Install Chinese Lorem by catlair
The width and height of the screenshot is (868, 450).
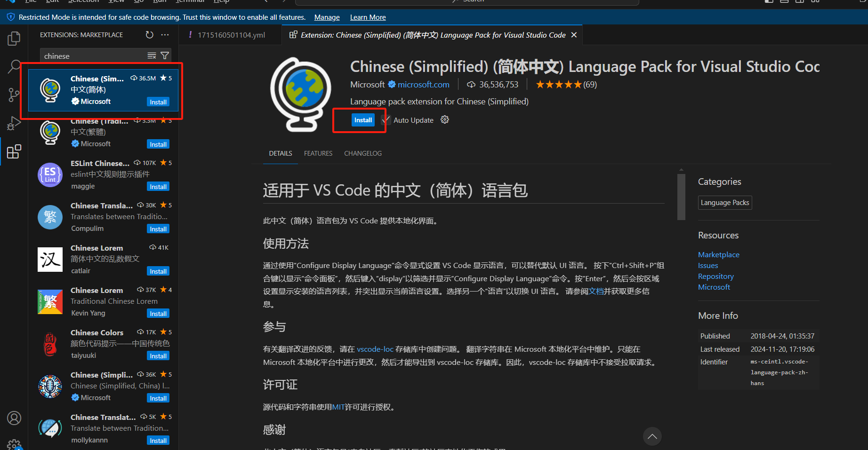(x=158, y=271)
